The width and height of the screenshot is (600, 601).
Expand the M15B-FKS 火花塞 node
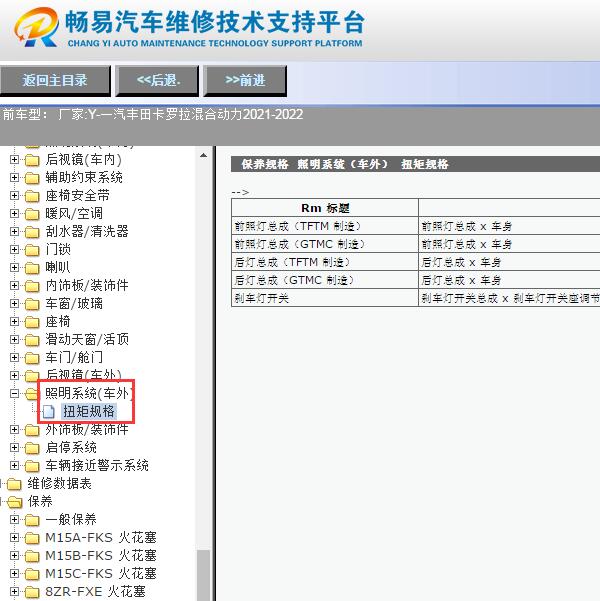14,556
